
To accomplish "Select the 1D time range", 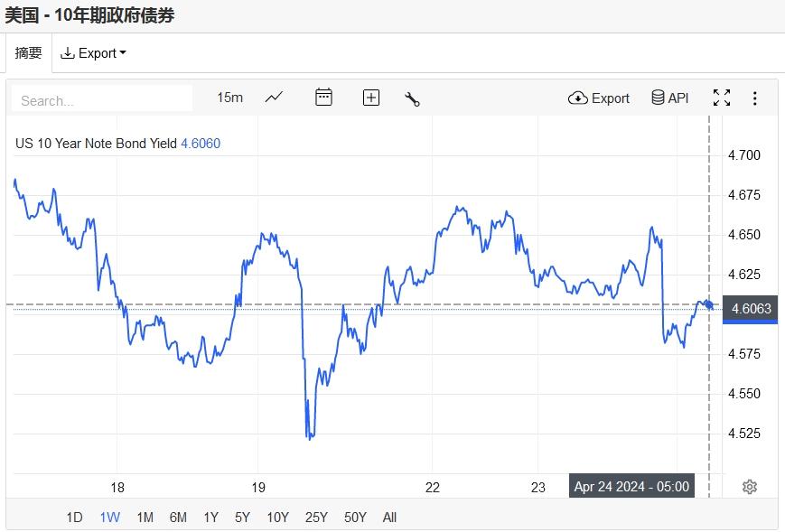I will pos(74,518).
